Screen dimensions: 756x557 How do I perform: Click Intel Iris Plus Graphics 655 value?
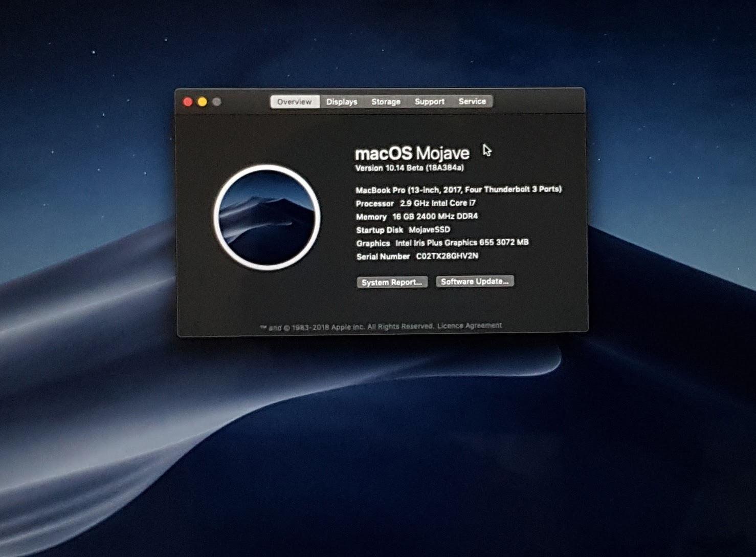(462, 243)
